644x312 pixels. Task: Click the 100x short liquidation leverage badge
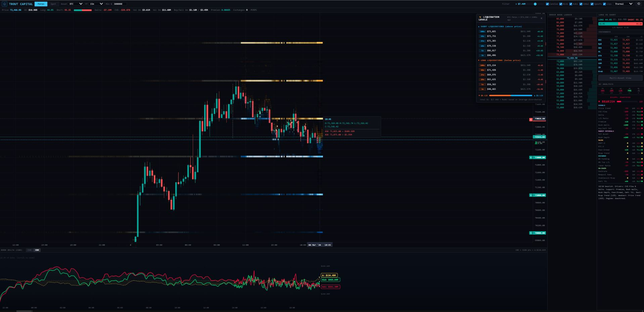click(x=482, y=31)
